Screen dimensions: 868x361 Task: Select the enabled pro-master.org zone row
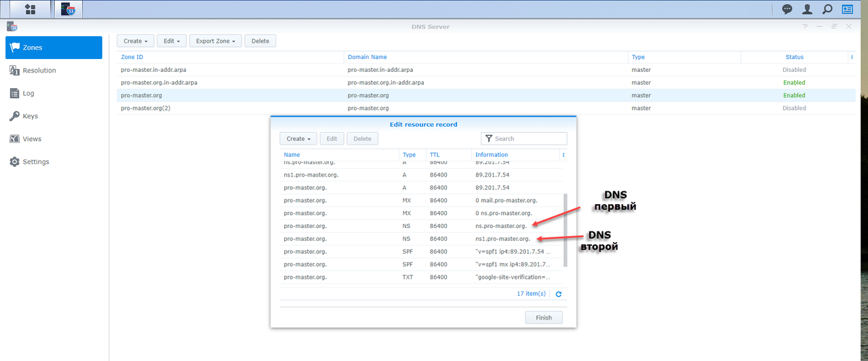pos(486,95)
